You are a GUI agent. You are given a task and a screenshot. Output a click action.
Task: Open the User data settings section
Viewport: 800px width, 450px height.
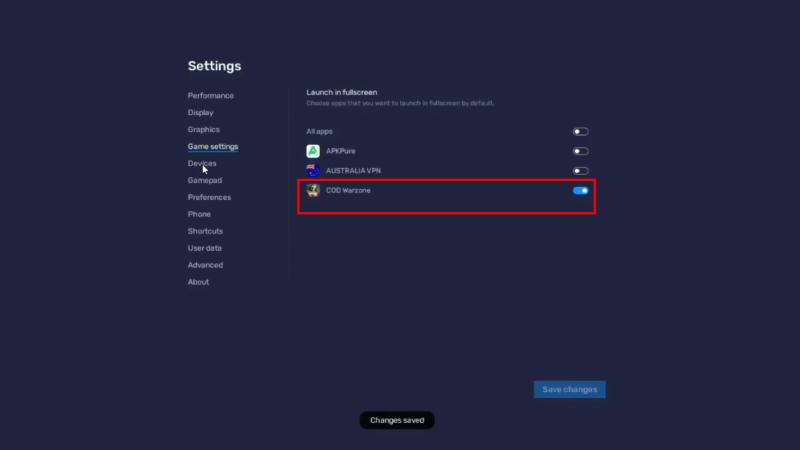pyautogui.click(x=205, y=248)
